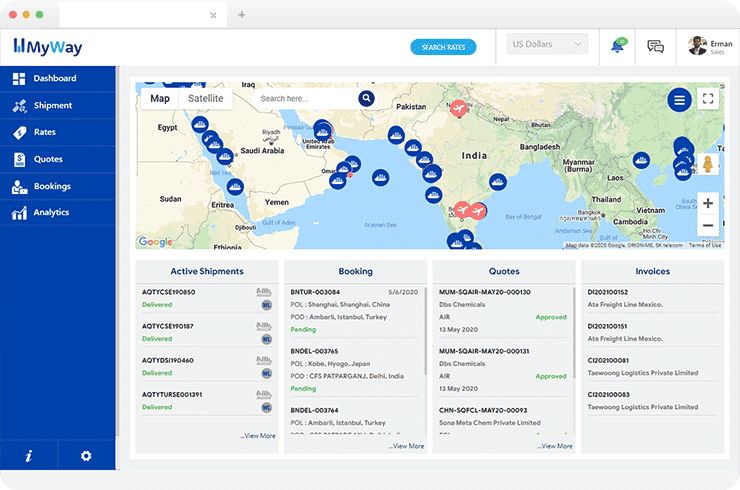
Task: Close the current browser tab
Action: tap(213, 16)
